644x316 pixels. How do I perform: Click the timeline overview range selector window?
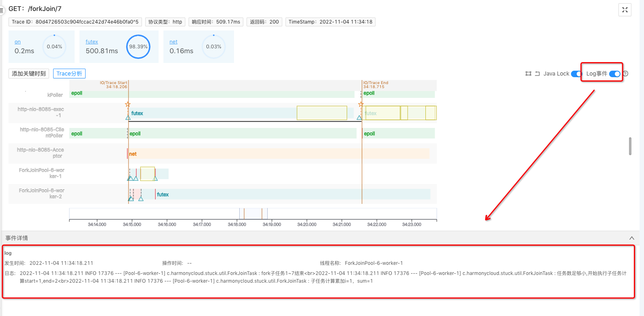pyautogui.click(x=253, y=213)
